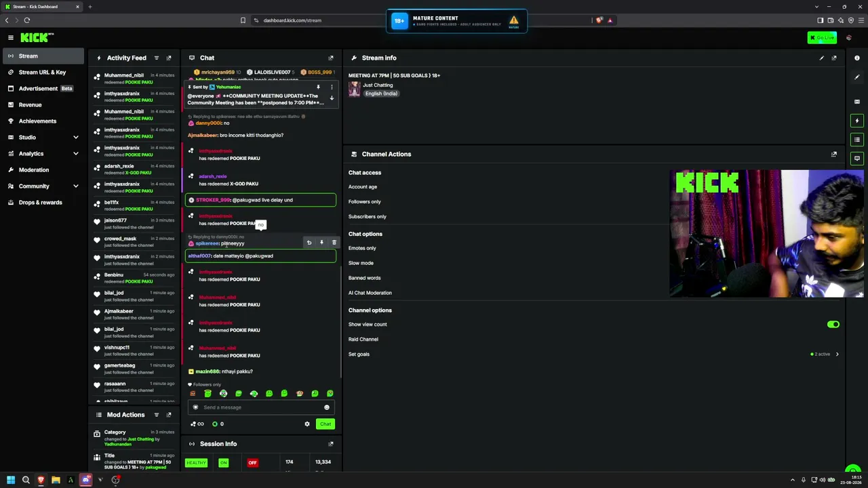Screen dimensions: 868x488
Task: Open Windows Start menu
Action: [x=11, y=480]
